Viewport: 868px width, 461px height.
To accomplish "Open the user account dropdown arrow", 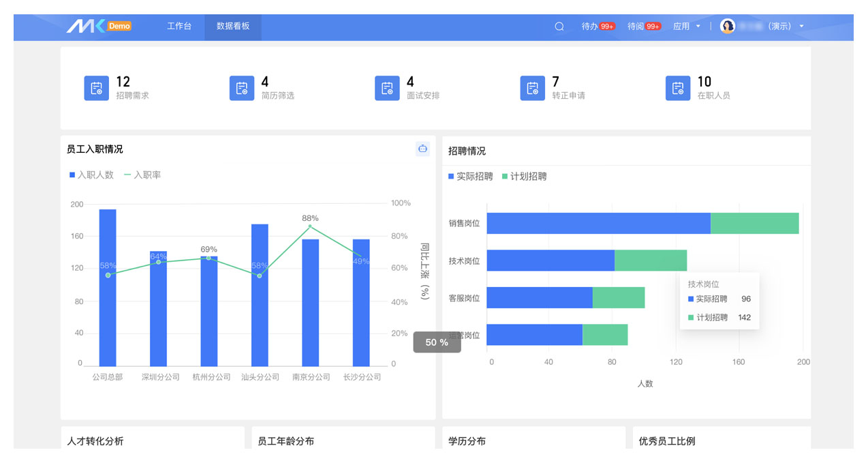I will pos(801,27).
